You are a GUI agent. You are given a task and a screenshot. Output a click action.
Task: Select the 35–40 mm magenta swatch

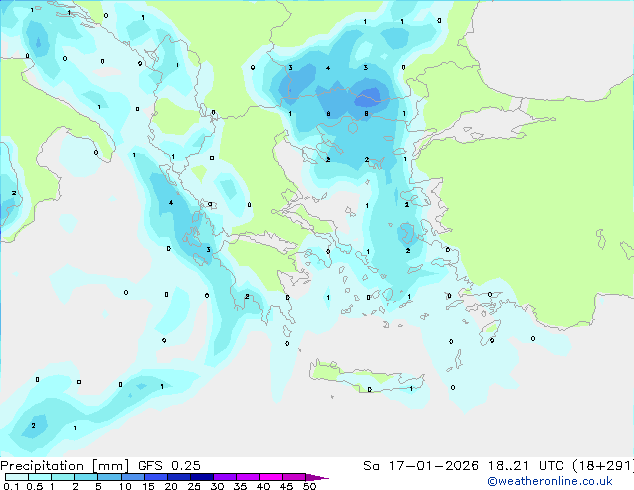click(247, 477)
